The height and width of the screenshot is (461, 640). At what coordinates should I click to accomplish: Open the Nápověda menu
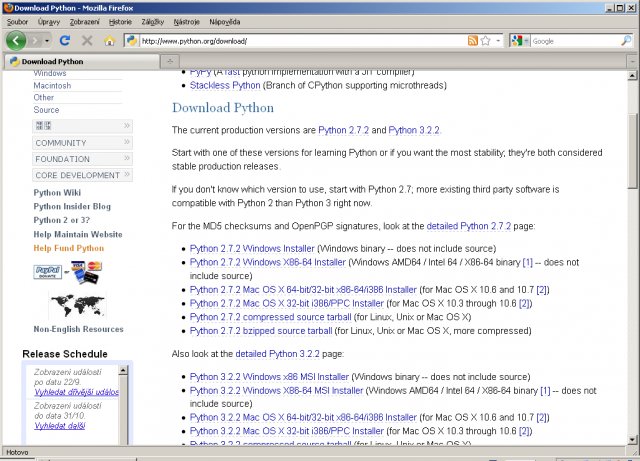[x=224, y=22]
